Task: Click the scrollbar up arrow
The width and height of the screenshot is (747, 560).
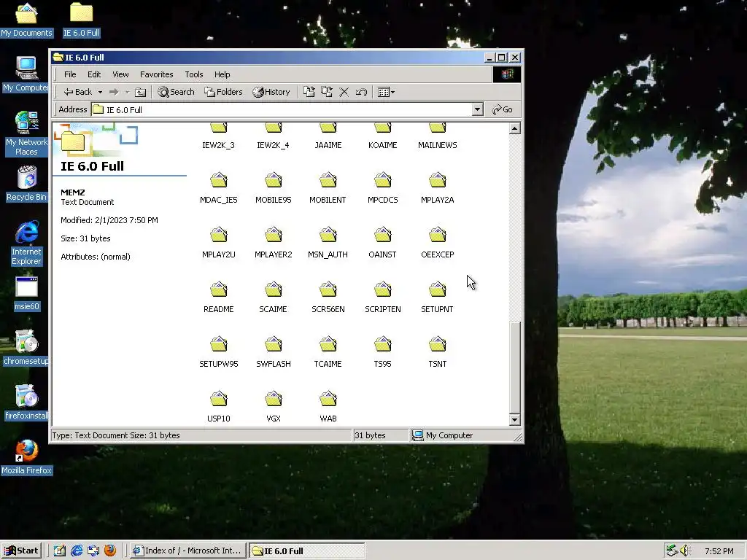Action: pyautogui.click(x=514, y=128)
